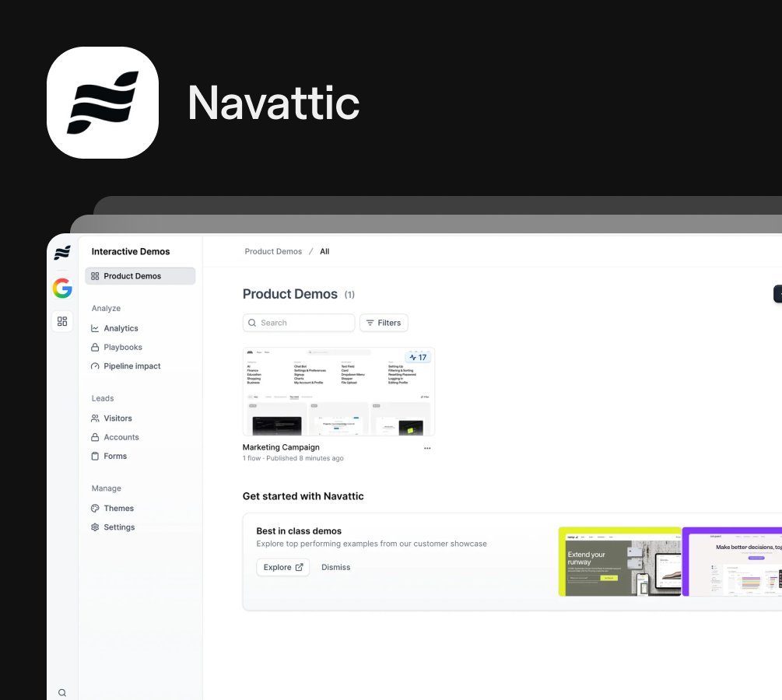Open Playbooks in the sidebar
This screenshot has width=782, height=700.
[123, 347]
